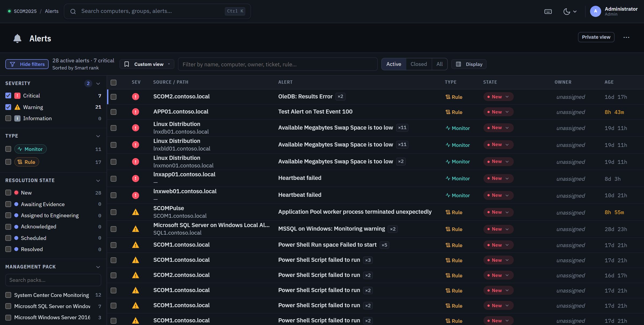Click the Monitor type icon in lnxweb01 row
This screenshot has width=644, height=325.
pyautogui.click(x=448, y=195)
